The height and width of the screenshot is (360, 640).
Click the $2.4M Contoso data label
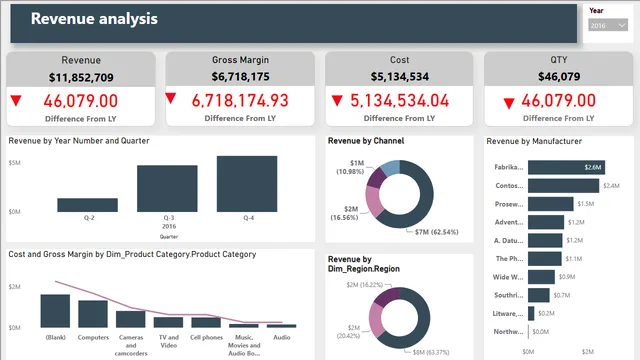click(611, 186)
